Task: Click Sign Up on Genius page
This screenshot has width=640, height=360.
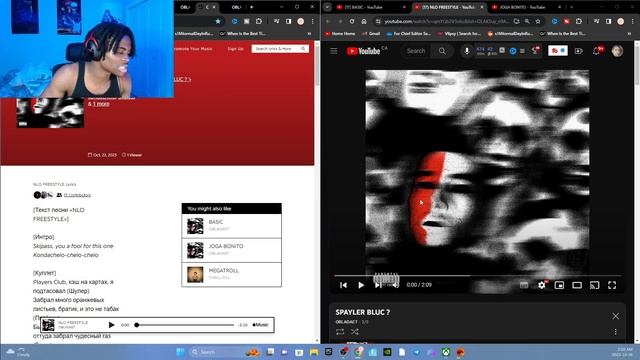Action: click(235, 49)
